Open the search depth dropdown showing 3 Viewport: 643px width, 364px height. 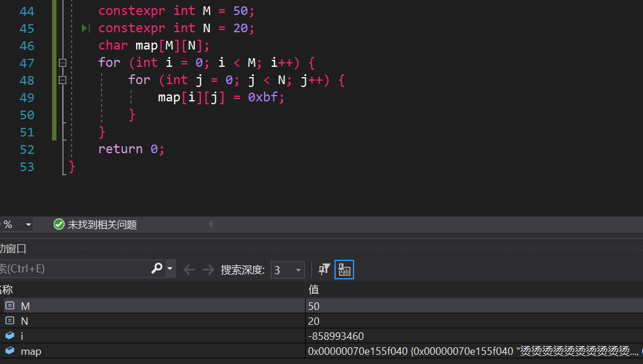[287, 270]
